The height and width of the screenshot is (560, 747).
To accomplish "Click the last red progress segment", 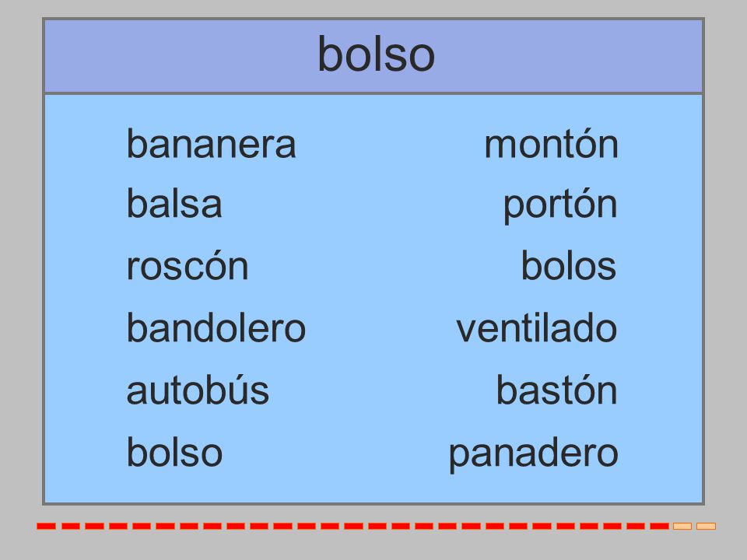I will pos(659,527).
